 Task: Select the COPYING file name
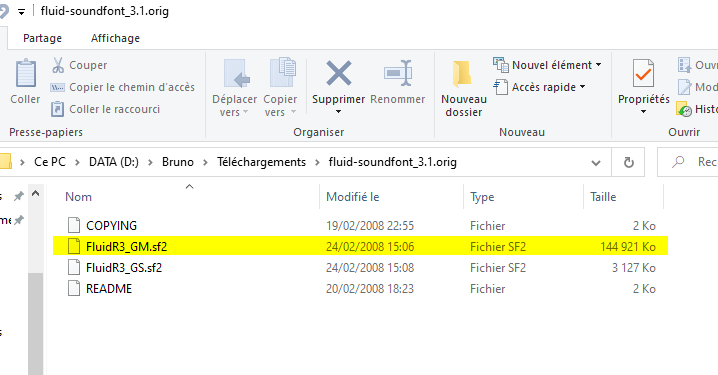click(x=111, y=226)
